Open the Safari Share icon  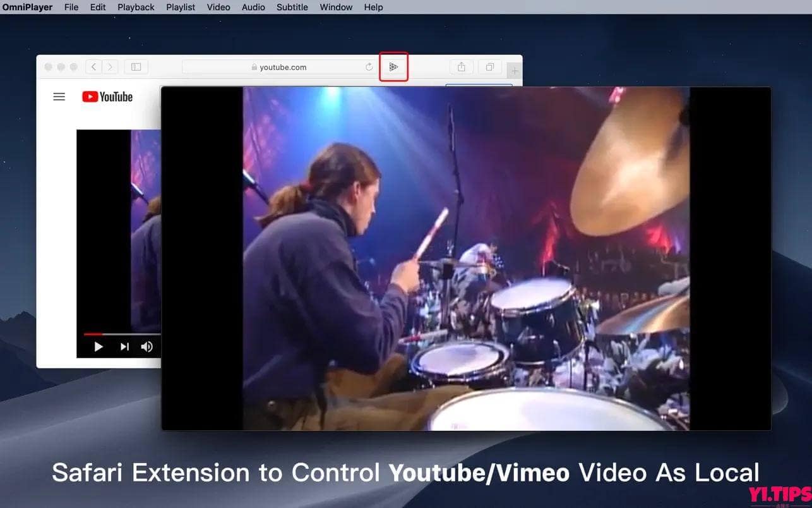pyautogui.click(x=462, y=66)
